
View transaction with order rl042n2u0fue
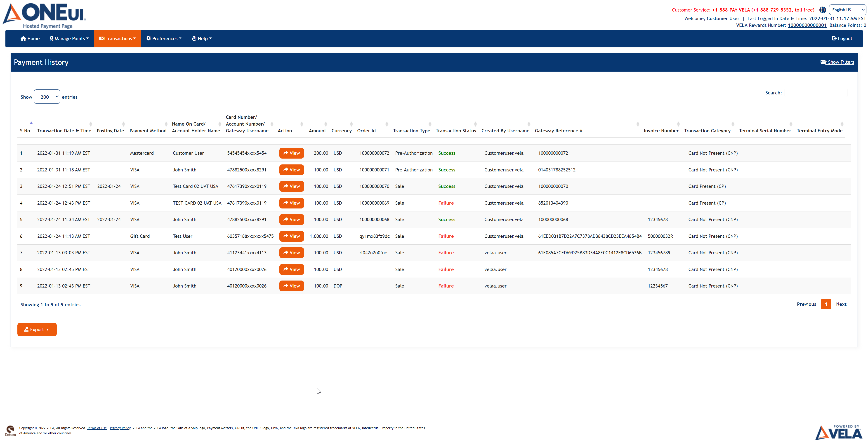click(291, 253)
